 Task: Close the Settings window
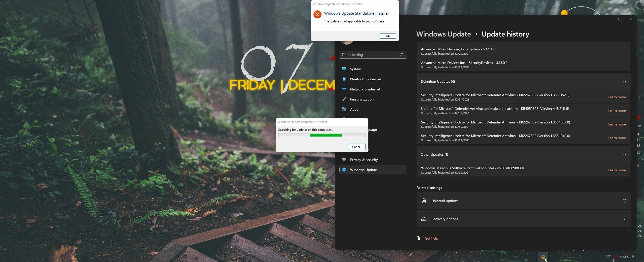click(631, 19)
